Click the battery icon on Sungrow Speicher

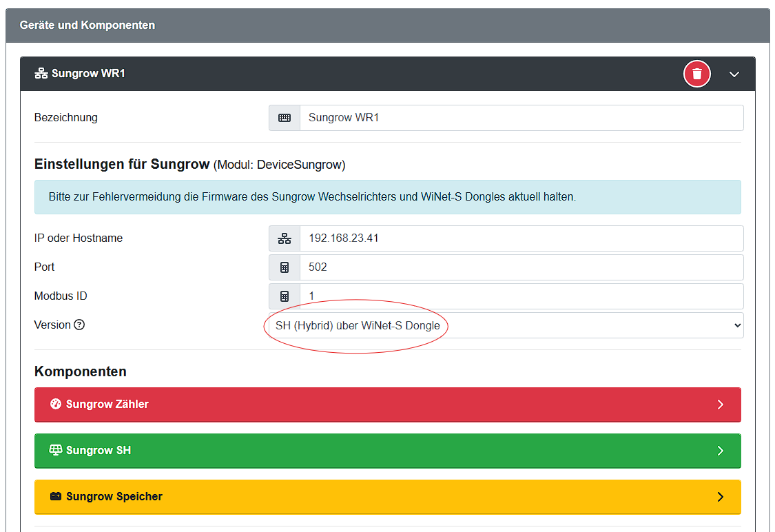click(56, 496)
